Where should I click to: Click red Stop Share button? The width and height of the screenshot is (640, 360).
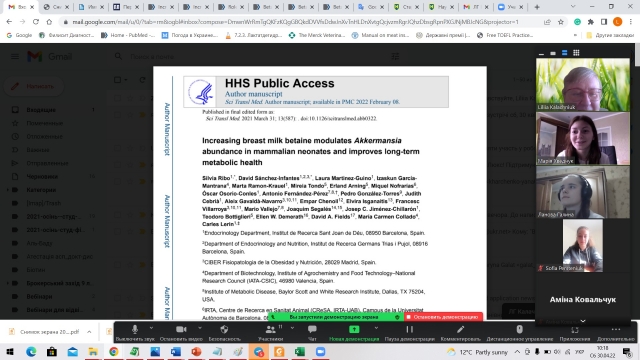443,317
